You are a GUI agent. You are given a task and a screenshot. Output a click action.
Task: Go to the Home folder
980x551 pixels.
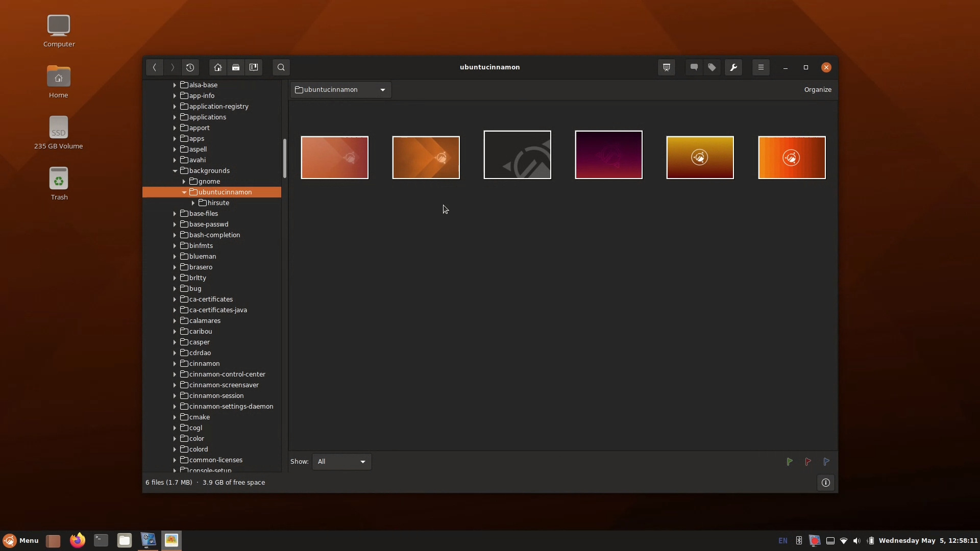[218, 67]
